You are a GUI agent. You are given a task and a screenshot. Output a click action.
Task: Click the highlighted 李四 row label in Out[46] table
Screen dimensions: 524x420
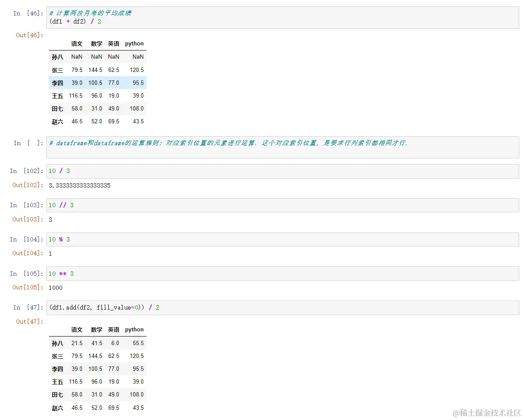[57, 83]
